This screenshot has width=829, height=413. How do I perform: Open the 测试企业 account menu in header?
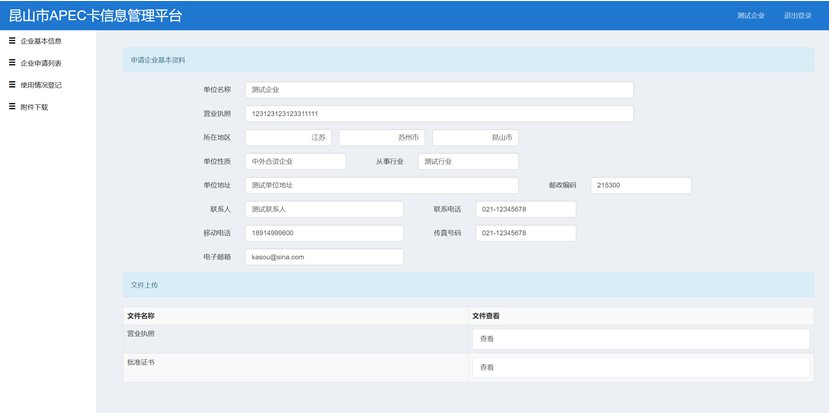750,16
